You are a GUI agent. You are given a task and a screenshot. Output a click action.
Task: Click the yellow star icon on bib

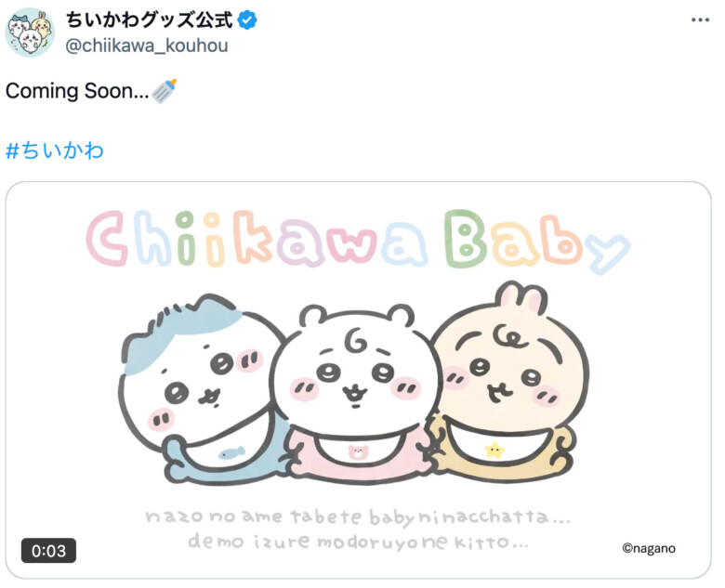[x=494, y=450]
